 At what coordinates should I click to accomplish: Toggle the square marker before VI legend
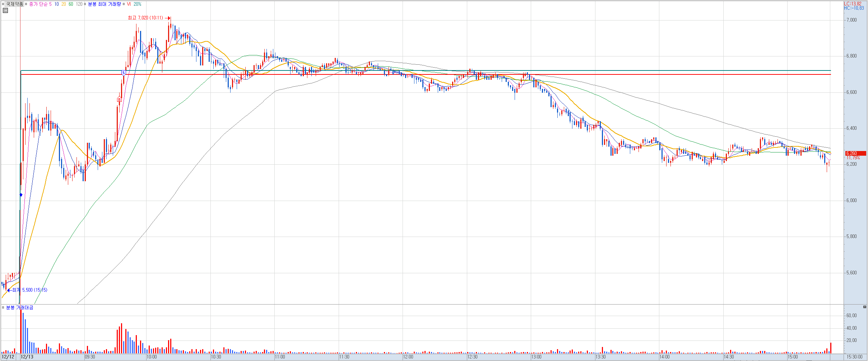pos(124,4)
